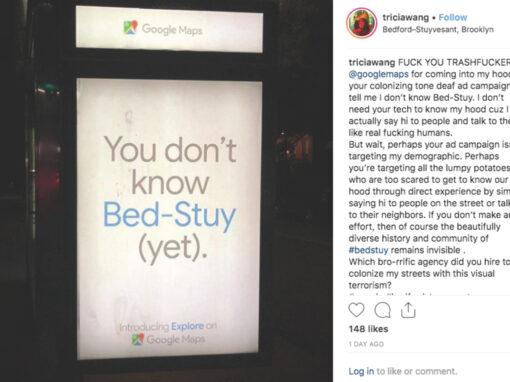This screenshot has width=510, height=382.
Task: Share the post with the upload arrow icon
Action: point(408,310)
